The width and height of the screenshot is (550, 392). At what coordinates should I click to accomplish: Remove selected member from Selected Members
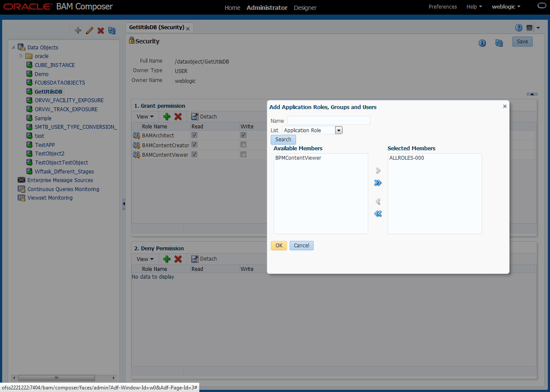tap(378, 202)
